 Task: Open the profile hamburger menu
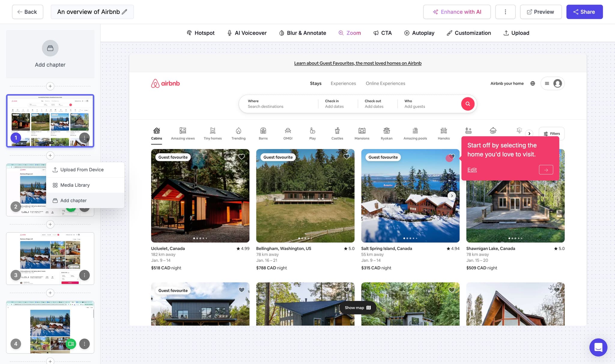pyautogui.click(x=553, y=83)
